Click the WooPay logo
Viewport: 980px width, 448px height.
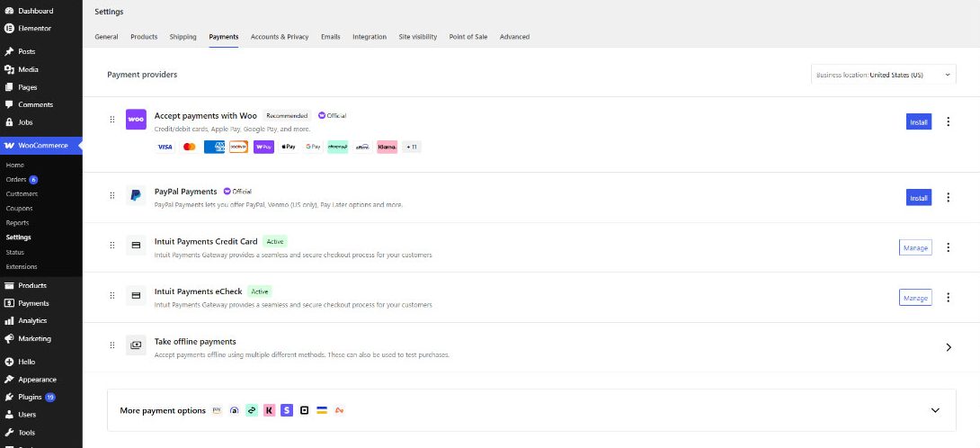pos(263,147)
